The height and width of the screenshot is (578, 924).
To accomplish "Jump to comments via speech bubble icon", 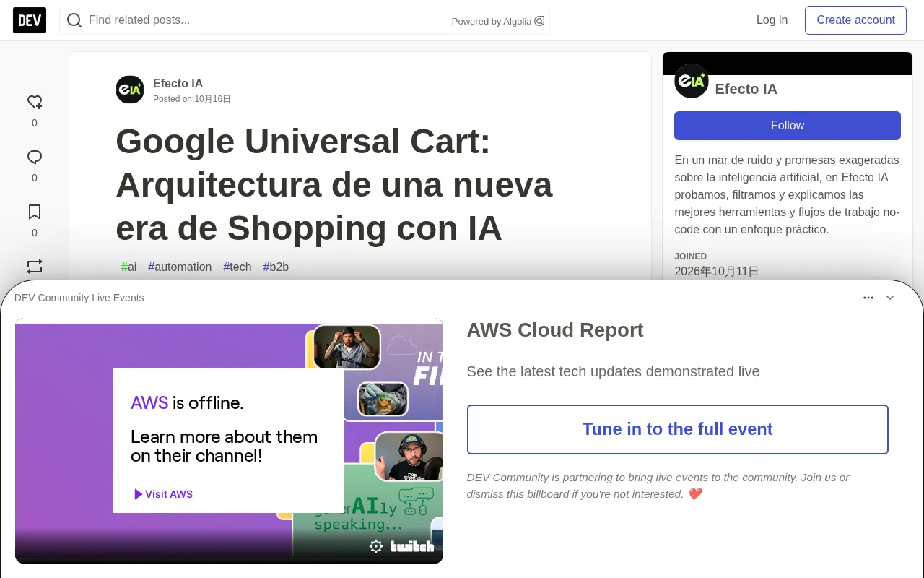I will pos(35,157).
